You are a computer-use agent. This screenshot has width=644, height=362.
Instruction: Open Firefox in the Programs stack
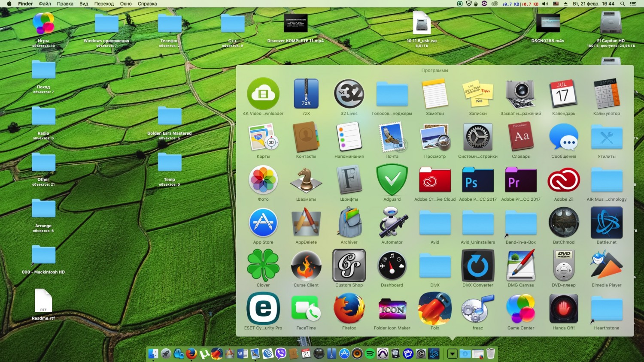coord(349,308)
